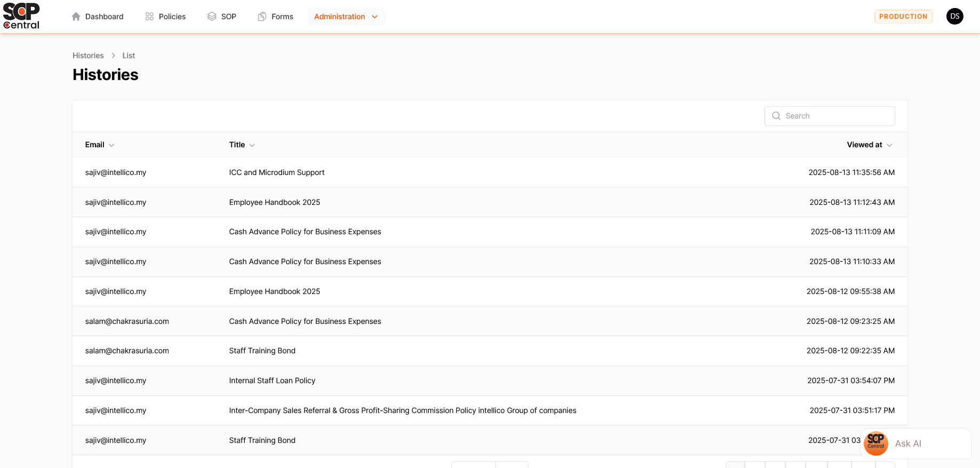Click the SOP layers icon
Image resolution: width=980 pixels, height=468 pixels.
coord(212,17)
